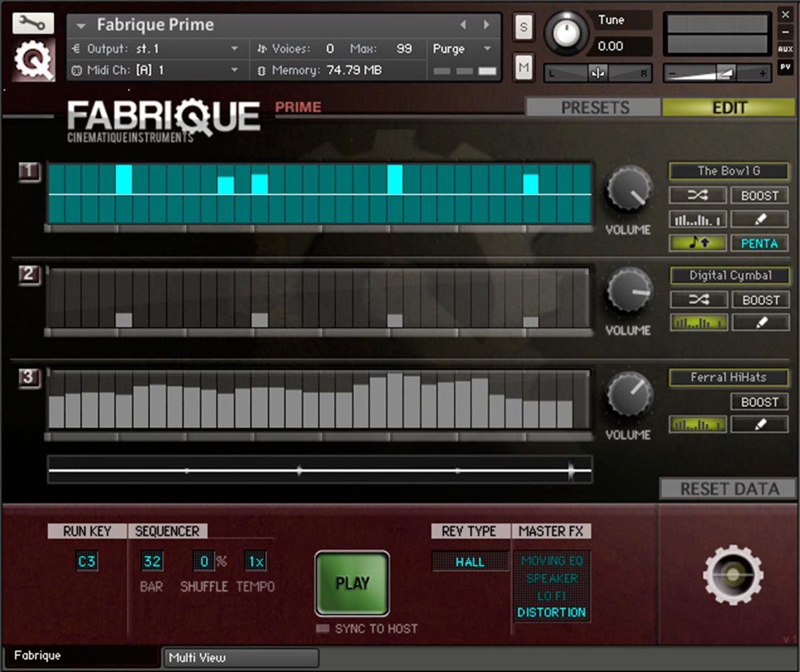The image size is (800, 672).
Task: Click the pencil edit icon for track 3
Action: coord(760,424)
